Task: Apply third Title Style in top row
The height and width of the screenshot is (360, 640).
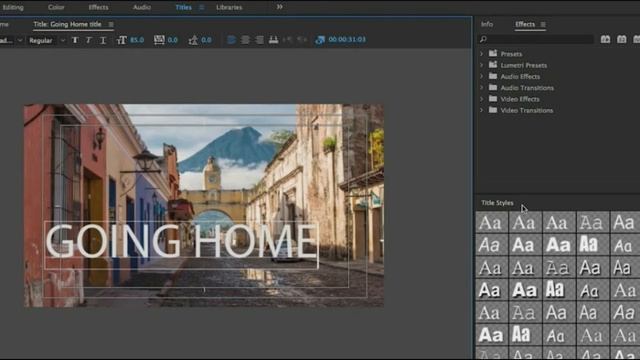Action: click(x=559, y=222)
